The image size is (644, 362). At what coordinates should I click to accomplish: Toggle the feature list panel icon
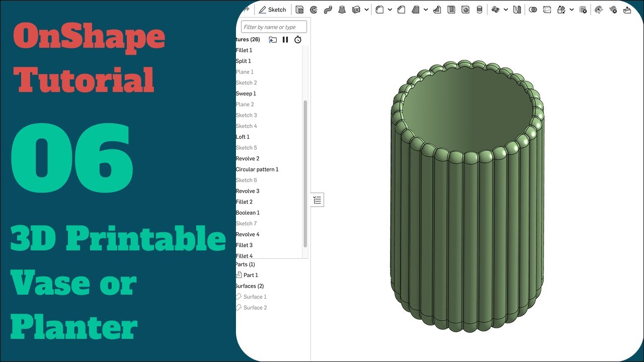(x=317, y=200)
